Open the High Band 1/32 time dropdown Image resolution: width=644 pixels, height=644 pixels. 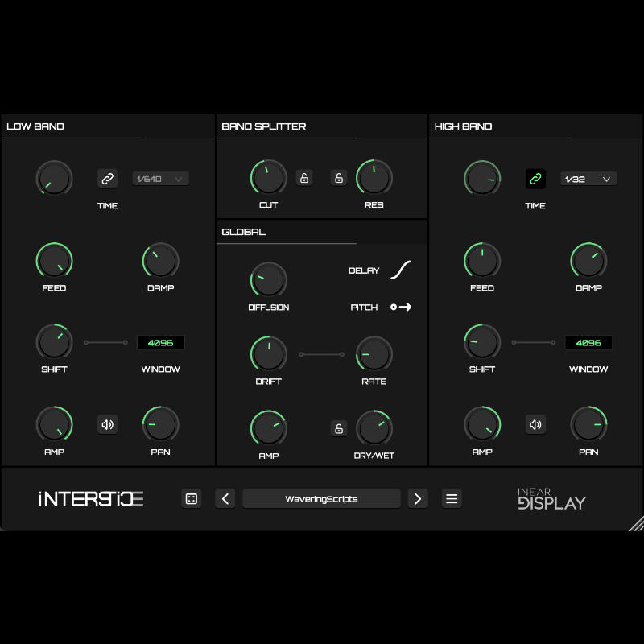tap(588, 179)
